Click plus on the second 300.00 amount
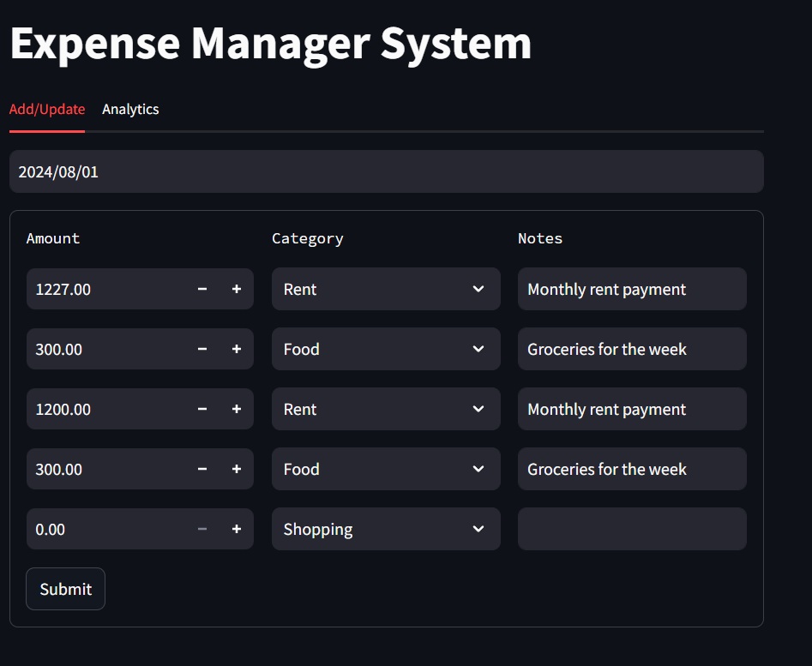 pyautogui.click(x=236, y=469)
